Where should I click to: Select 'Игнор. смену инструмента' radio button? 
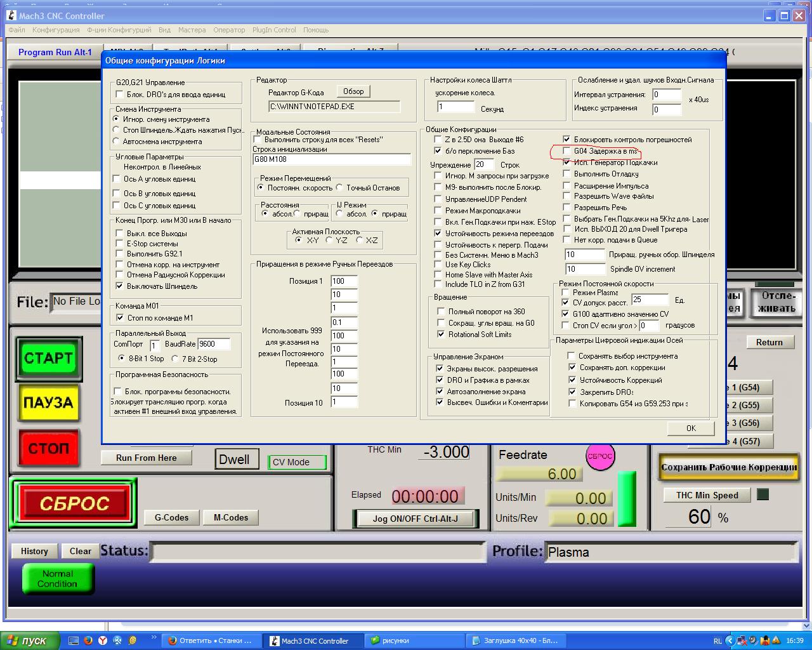coord(116,119)
